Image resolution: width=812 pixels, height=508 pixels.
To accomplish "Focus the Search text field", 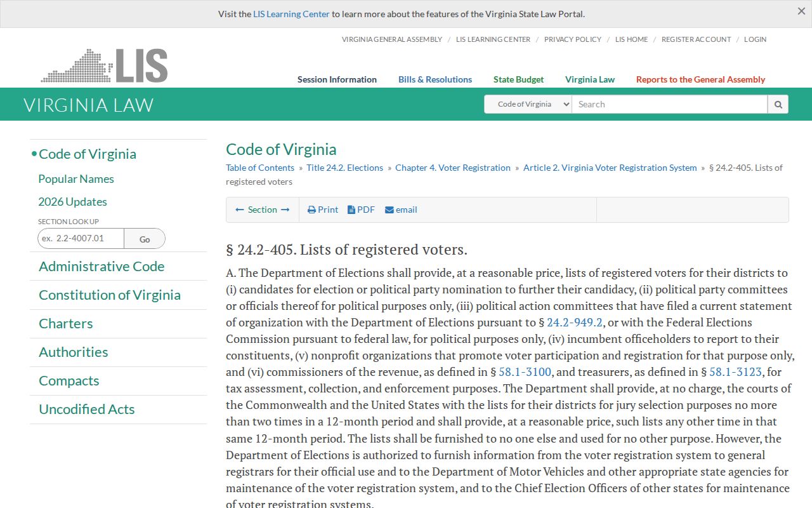I will 669,104.
